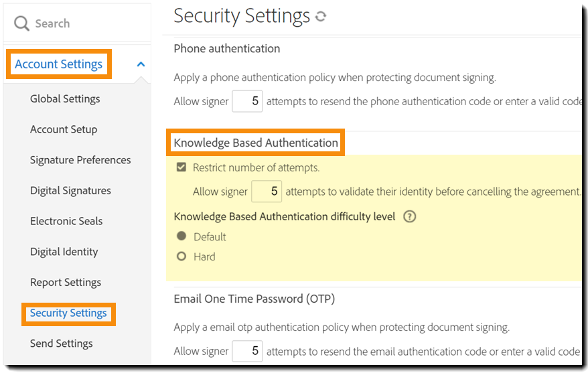Navigate to Signature Preferences
This screenshot has width=588, height=373.
pyautogui.click(x=80, y=160)
